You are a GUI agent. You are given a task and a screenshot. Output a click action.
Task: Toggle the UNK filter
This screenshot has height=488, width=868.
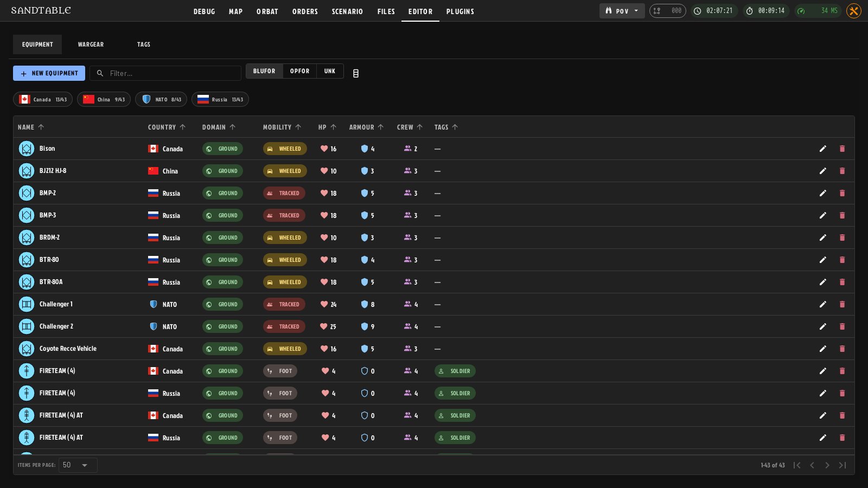pyautogui.click(x=330, y=71)
